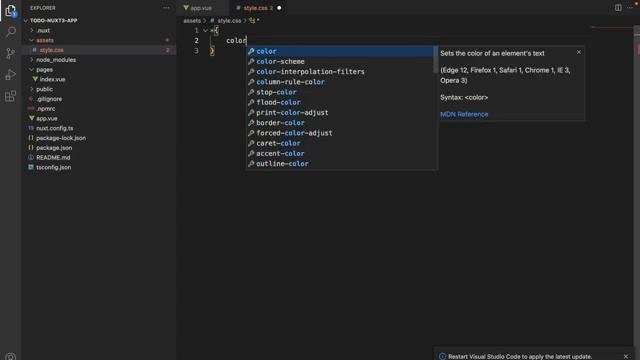Select flood-color suggestion
Viewport: 640px width, 360px height.
pos(340,102)
